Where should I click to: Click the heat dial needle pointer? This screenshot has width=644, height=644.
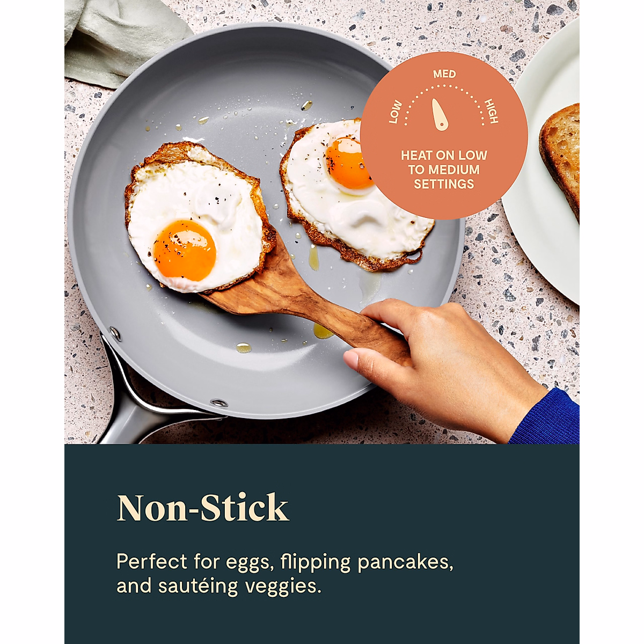pyautogui.click(x=440, y=114)
